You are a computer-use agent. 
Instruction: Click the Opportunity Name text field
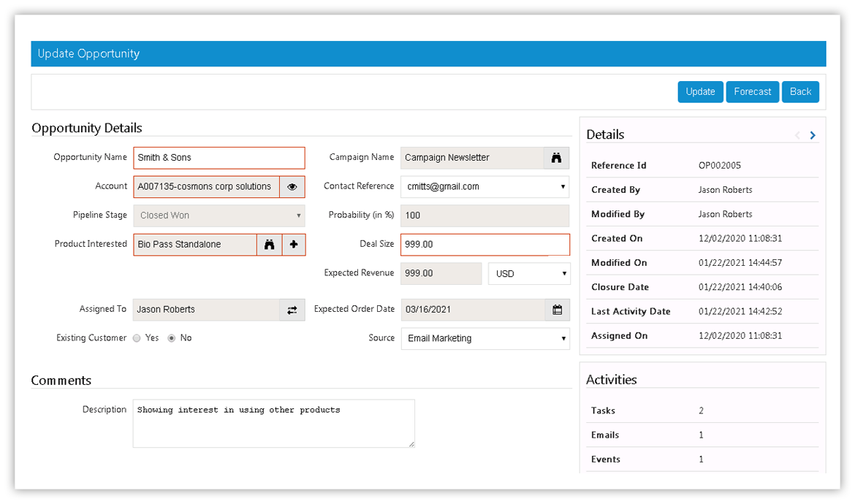(x=218, y=158)
